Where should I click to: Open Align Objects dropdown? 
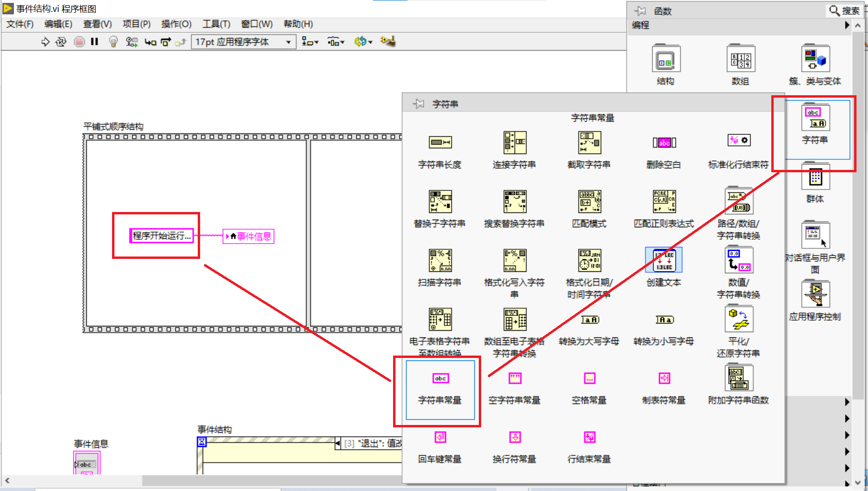(310, 42)
